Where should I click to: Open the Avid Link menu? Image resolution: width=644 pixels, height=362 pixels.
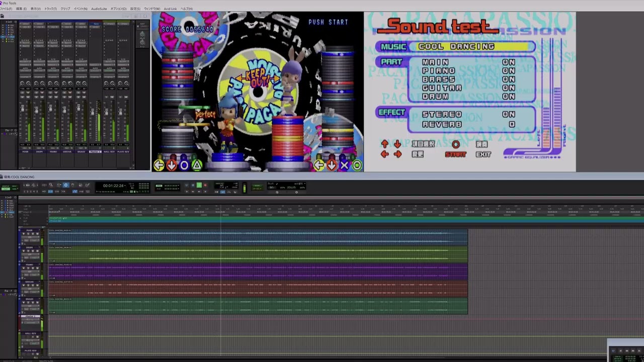click(171, 9)
